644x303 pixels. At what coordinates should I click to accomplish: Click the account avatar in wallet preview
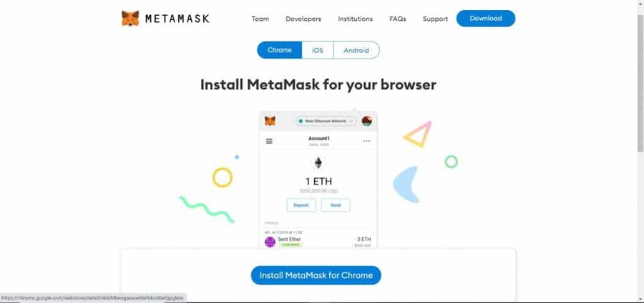pos(367,121)
